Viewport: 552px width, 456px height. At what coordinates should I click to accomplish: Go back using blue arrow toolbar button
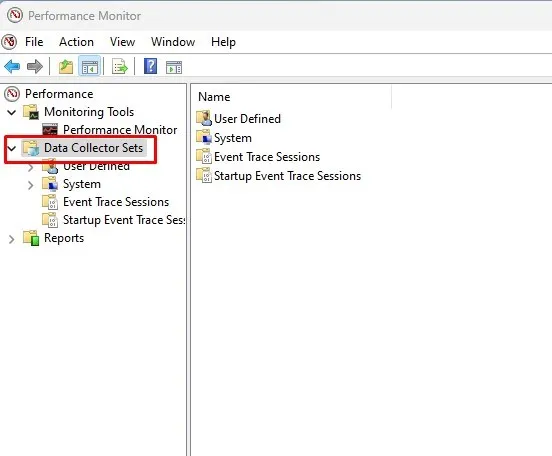pos(12,67)
